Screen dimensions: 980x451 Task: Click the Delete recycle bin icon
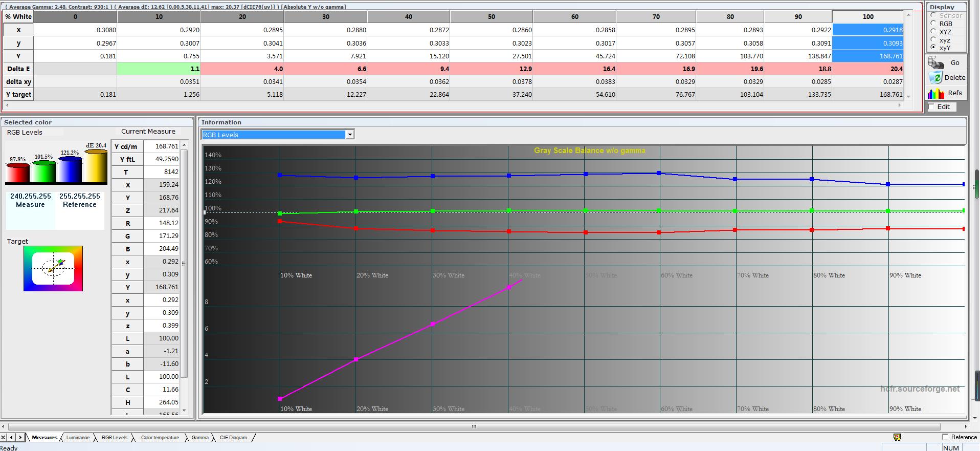point(936,78)
